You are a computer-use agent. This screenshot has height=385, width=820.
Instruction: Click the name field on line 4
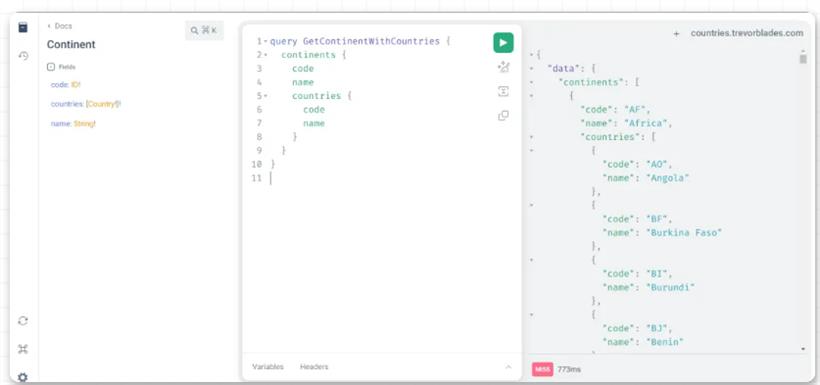(303, 82)
